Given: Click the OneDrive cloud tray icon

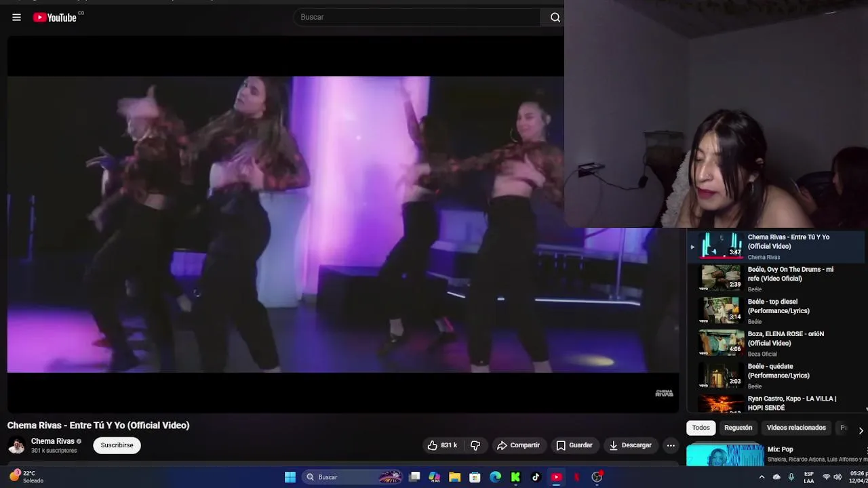Looking at the screenshot, I should 776,477.
